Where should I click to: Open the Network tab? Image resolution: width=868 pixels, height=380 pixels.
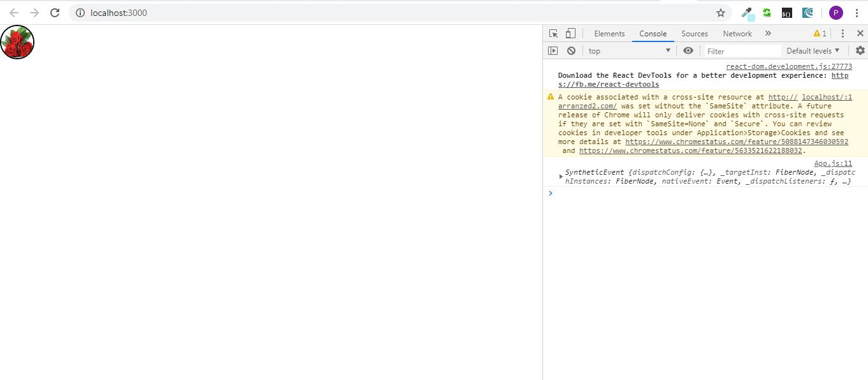click(737, 33)
